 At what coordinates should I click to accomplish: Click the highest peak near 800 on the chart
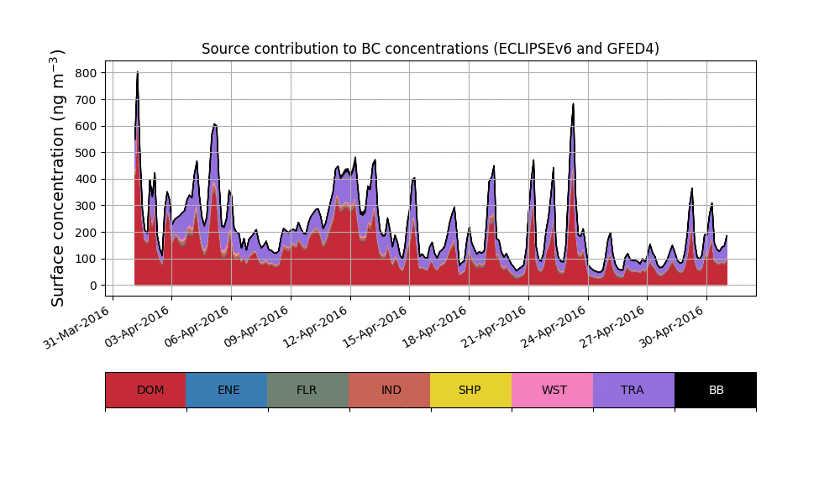coord(138,72)
